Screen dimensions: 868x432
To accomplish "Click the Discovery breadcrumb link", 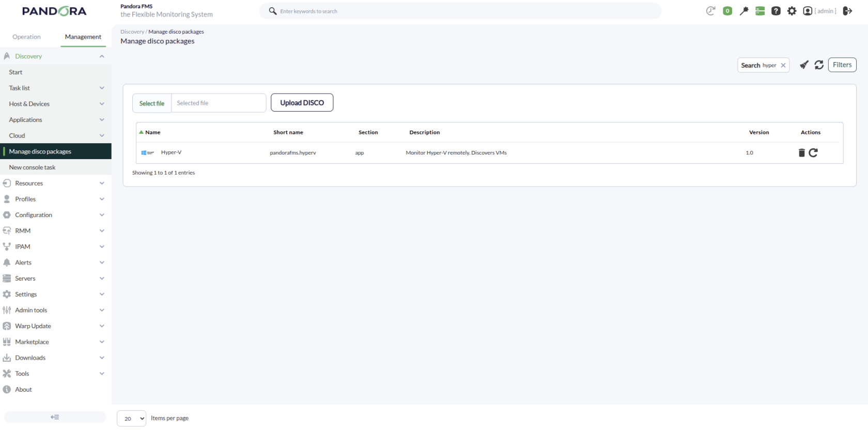I will [132, 32].
